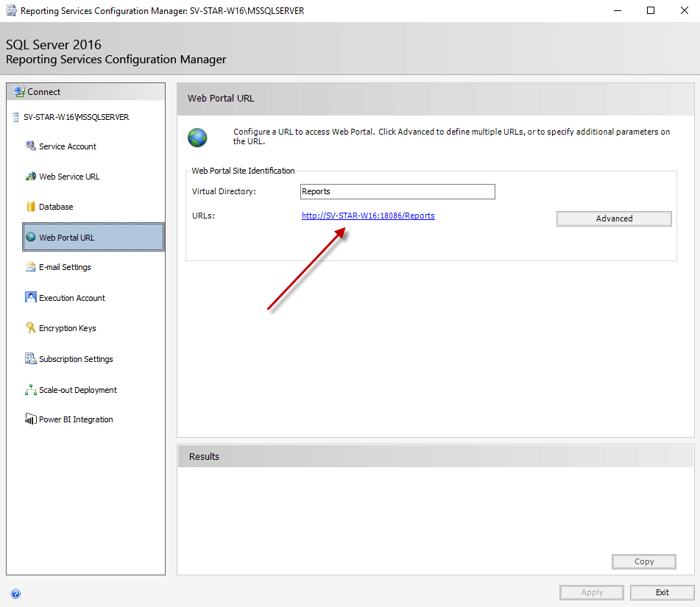Click the Exit button
Screen dimensions: 700x607
coord(662,592)
